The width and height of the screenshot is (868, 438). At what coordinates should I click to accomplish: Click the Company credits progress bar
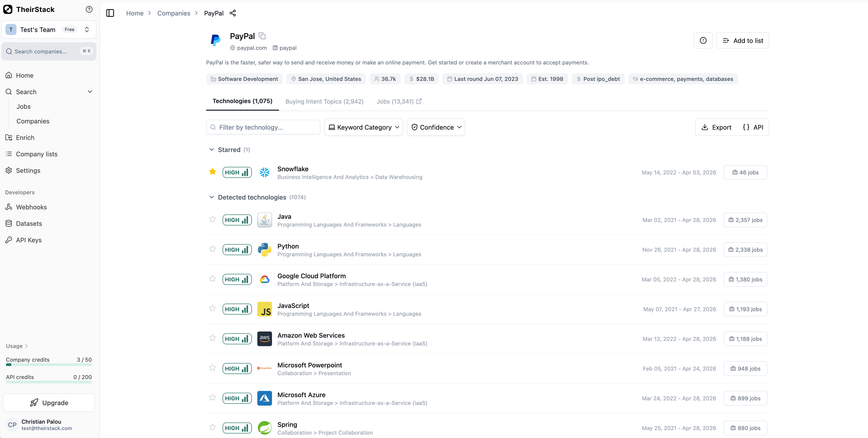49,364
